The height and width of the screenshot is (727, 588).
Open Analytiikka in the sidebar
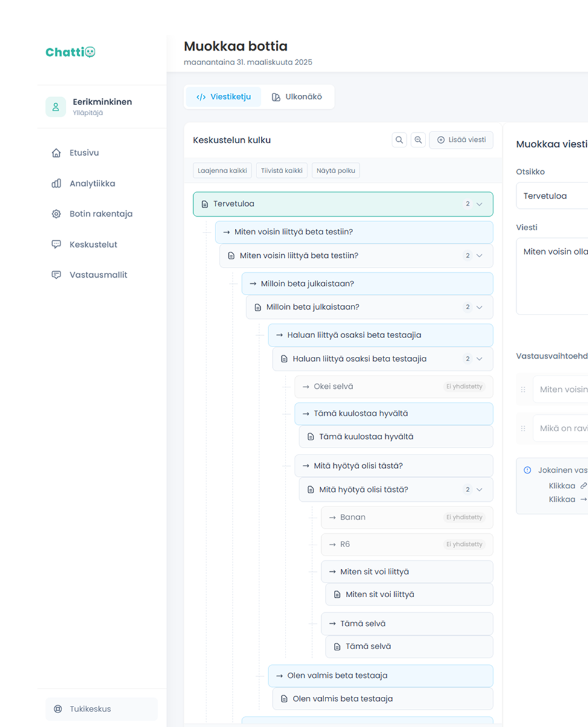pos(92,184)
